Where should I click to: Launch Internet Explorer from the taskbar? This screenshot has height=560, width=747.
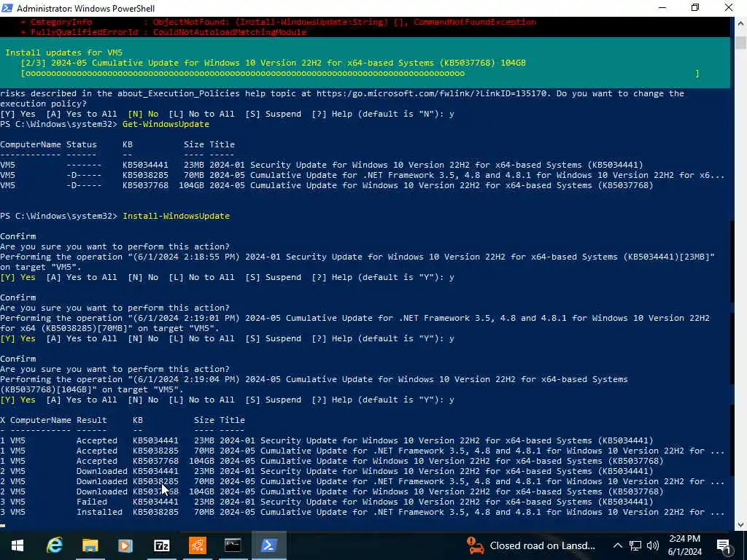pos(54,545)
